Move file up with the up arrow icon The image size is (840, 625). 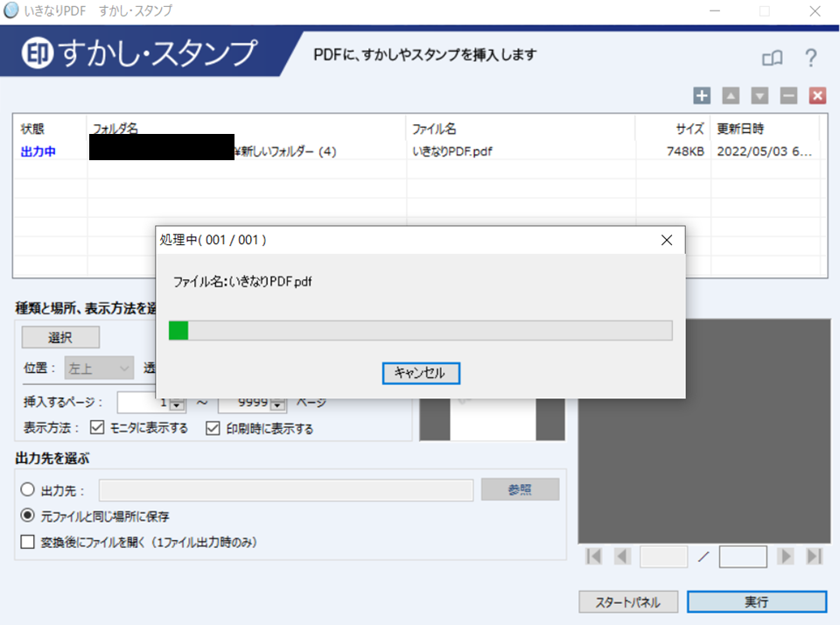731,95
